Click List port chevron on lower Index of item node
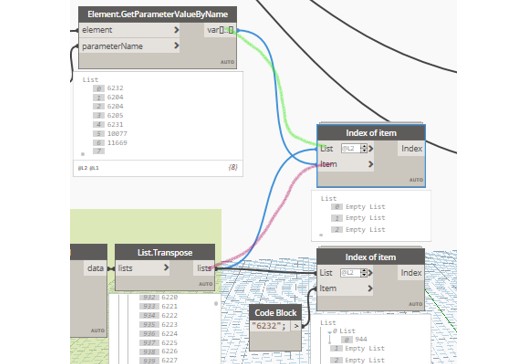 click(x=370, y=273)
